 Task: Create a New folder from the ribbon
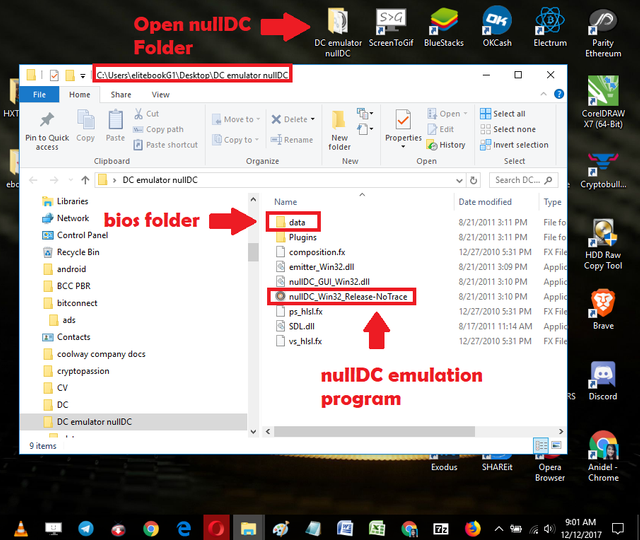point(339,131)
